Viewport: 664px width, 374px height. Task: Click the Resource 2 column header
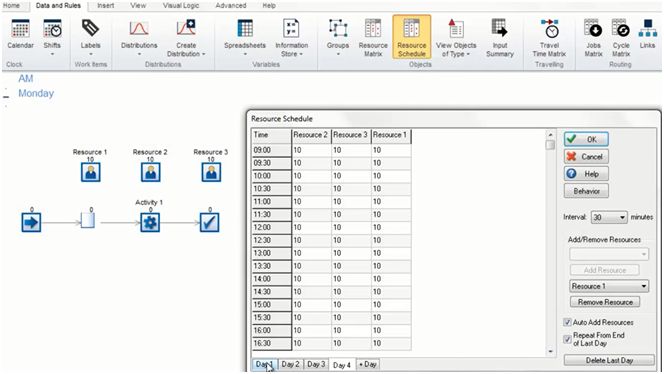311,136
